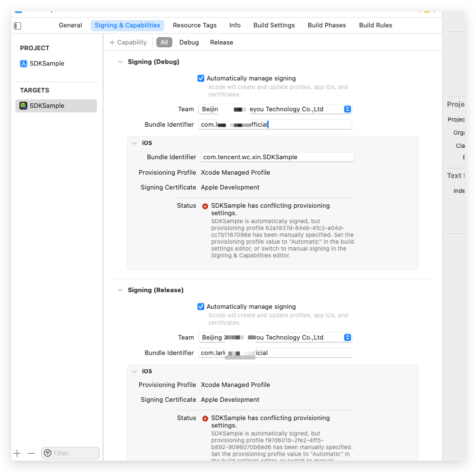Switch to the Info tab
Image resolution: width=476 pixels, height=472 pixels.
click(235, 25)
